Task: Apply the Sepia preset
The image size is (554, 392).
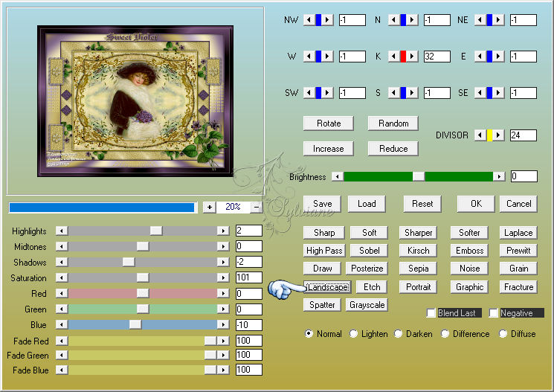Action: pyautogui.click(x=419, y=269)
